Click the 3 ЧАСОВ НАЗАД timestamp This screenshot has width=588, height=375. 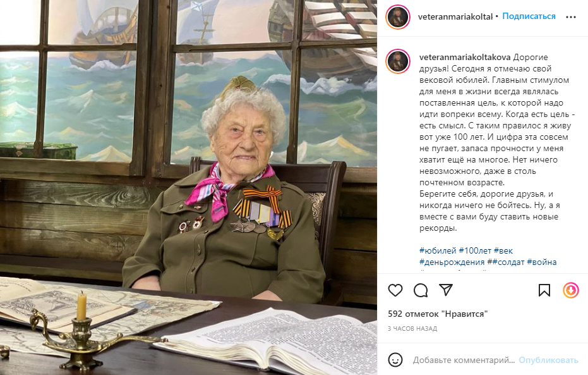point(412,328)
